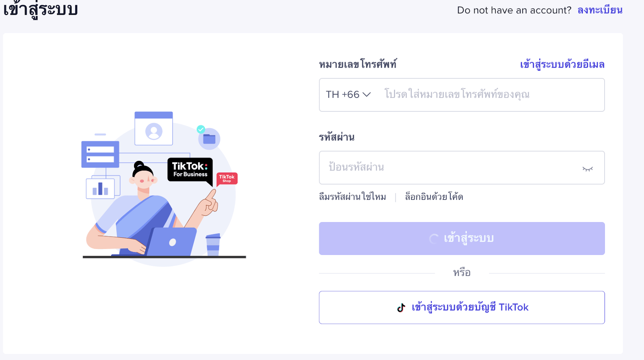Viewport: 644px width, 360px height.
Task: Open the ลงทะเบียน registration link
Action: [600, 10]
